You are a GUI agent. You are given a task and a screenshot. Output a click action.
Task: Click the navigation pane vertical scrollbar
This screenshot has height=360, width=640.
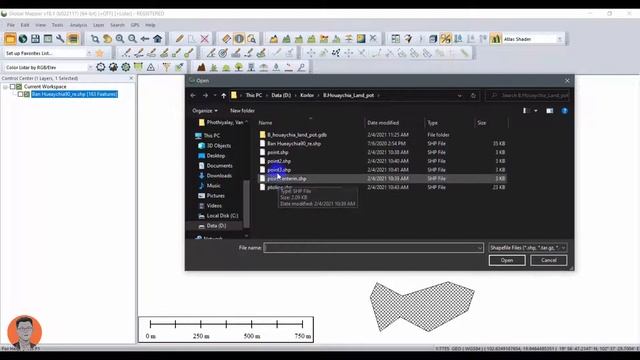(x=246, y=204)
